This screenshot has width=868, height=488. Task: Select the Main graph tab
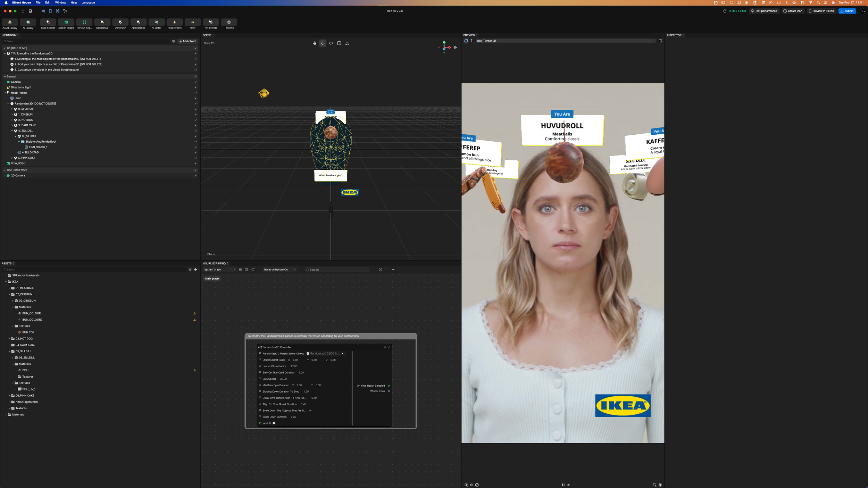point(212,279)
